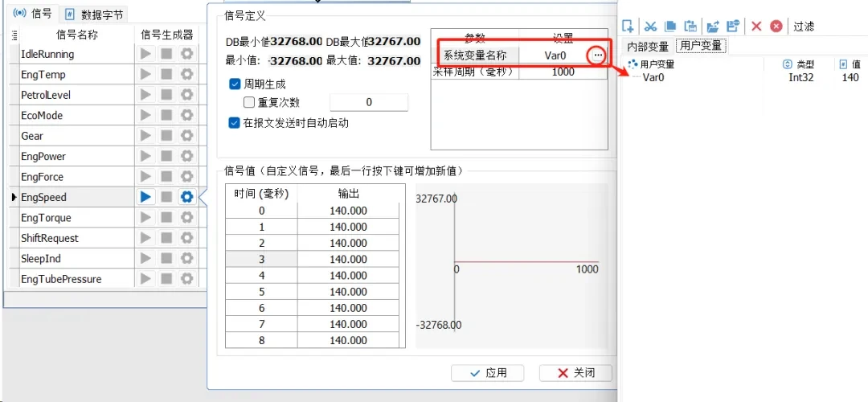The image size is (868, 402).
Task: Click the output cell in time 8 row
Action: tap(348, 340)
